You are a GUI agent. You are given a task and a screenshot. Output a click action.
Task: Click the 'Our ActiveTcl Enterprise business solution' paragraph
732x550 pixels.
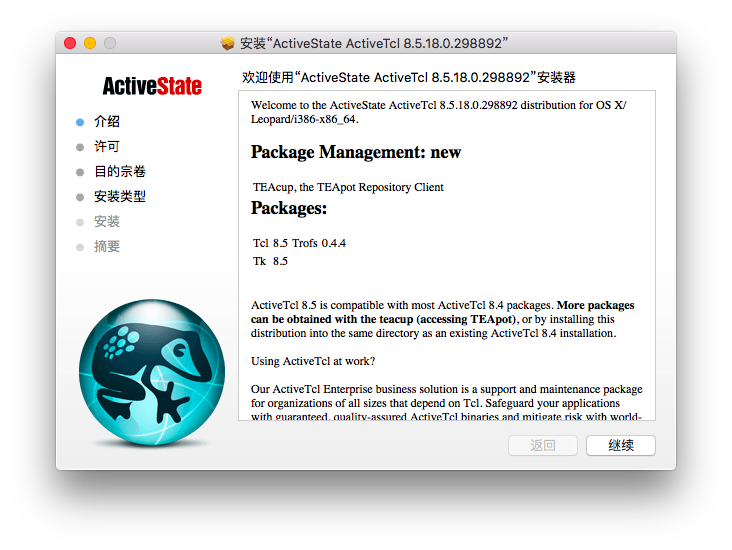pyautogui.click(x=447, y=402)
